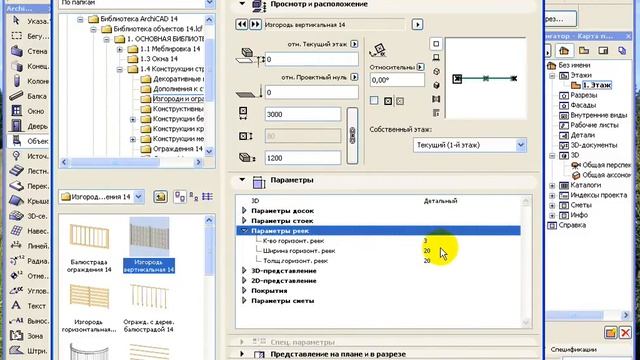Click the rotation angle field 0,00°
This screenshot has height=360, width=640.
397,80
